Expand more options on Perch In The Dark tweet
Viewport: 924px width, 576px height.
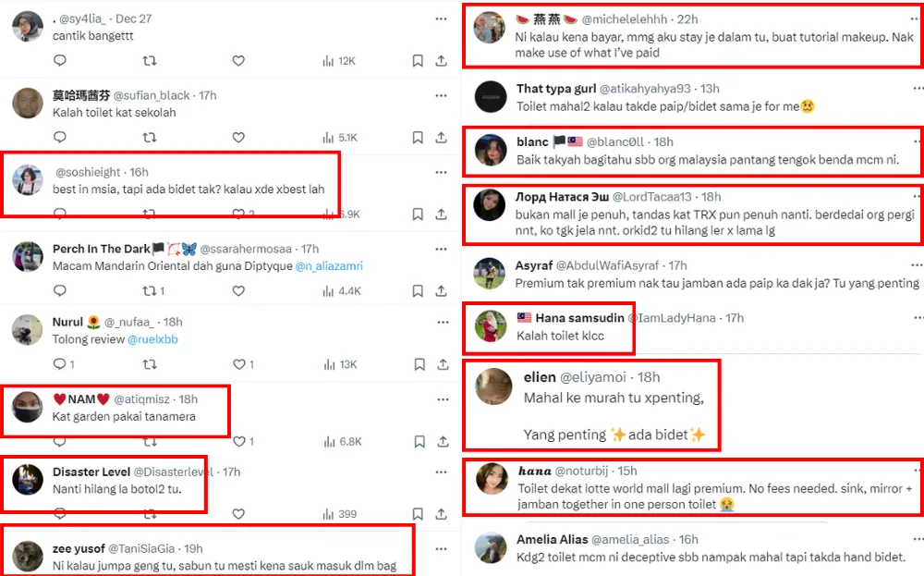(x=442, y=249)
